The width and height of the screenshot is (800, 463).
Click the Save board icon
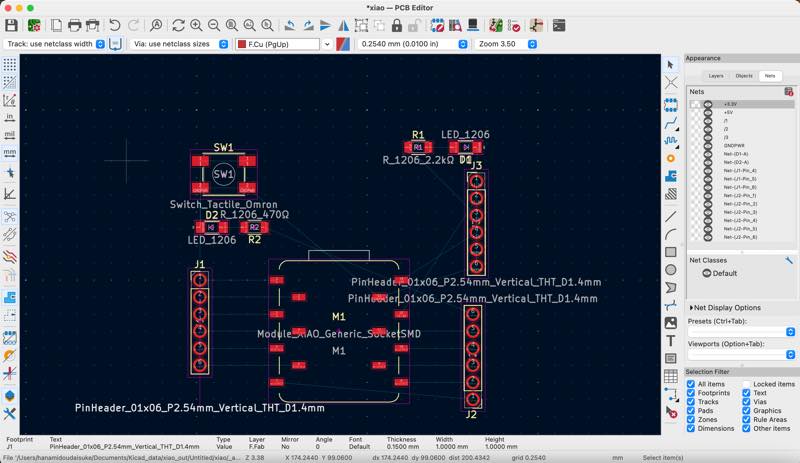tap(11, 26)
